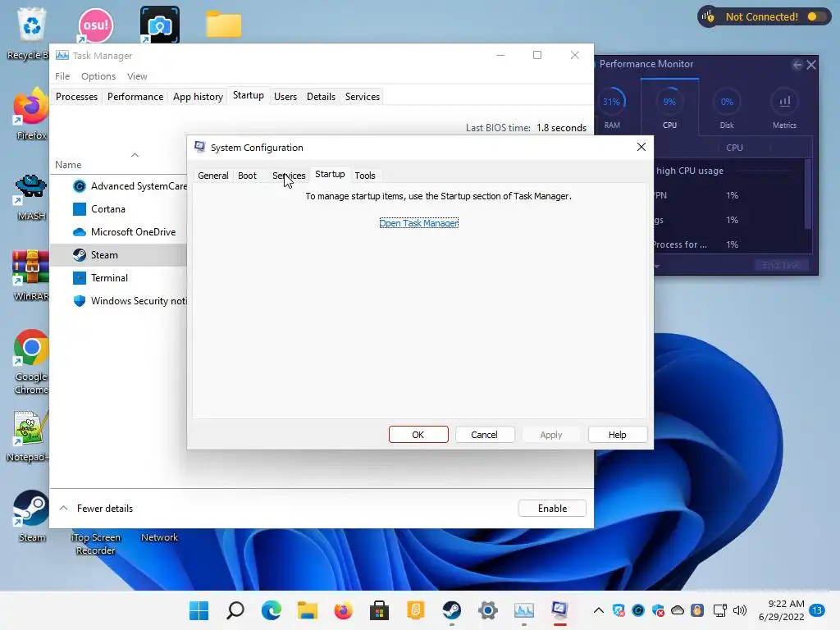
Task: Open the Notepad++ desktop shortcut
Action: pos(30,436)
